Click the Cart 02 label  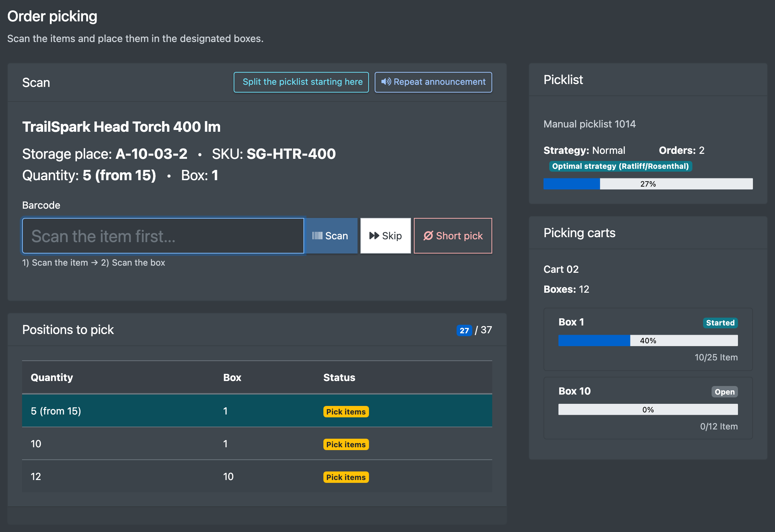tap(561, 269)
